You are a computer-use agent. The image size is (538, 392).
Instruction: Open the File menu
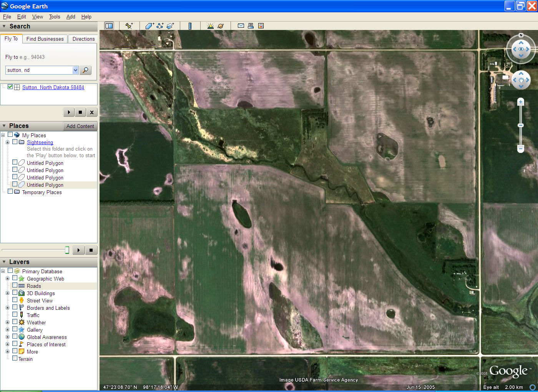pyautogui.click(x=7, y=17)
